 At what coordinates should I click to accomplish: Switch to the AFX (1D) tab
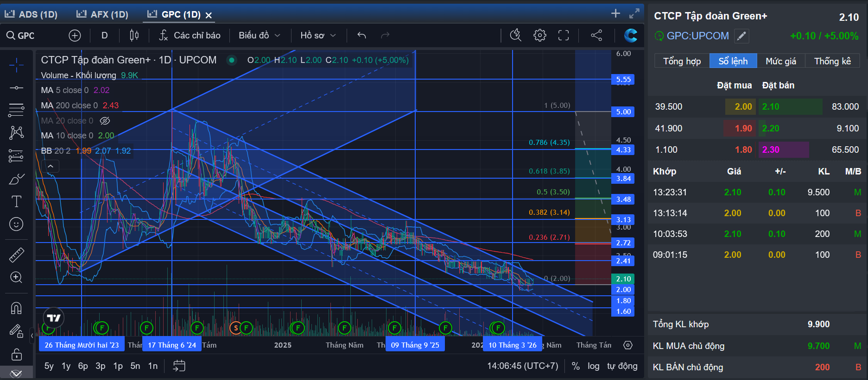click(x=102, y=14)
